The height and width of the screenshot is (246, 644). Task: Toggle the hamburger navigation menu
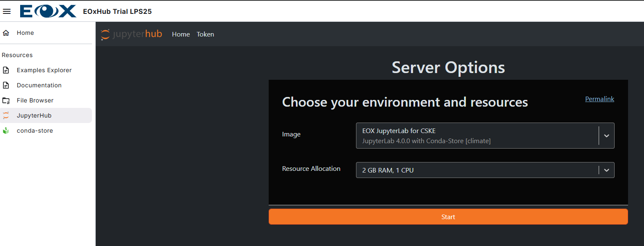7,11
